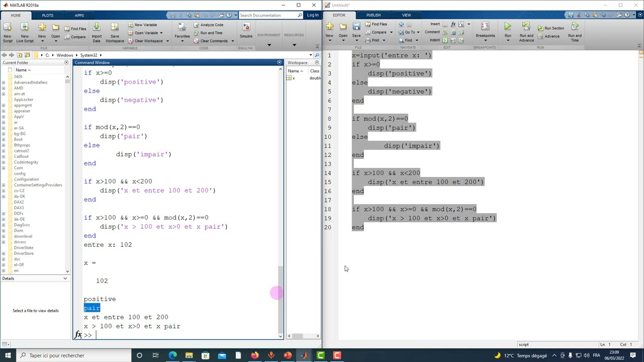This screenshot has height=362, width=644.
Task: Click the insert function fx icon
Action: [453, 24]
